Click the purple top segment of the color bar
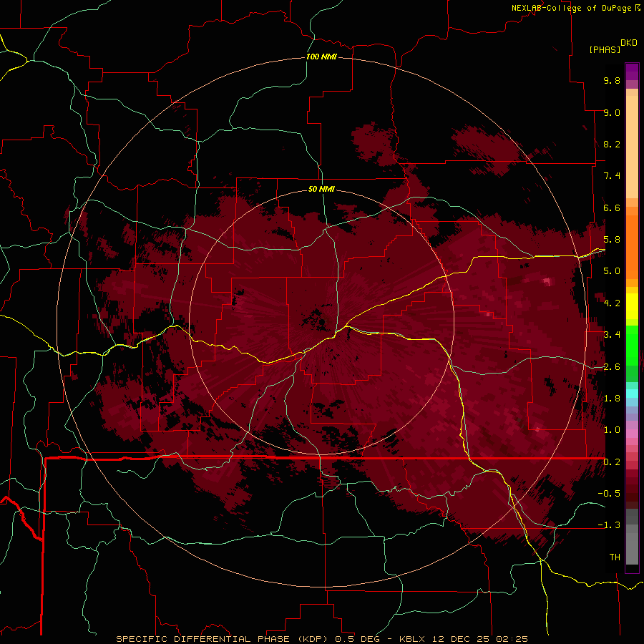 (632, 72)
